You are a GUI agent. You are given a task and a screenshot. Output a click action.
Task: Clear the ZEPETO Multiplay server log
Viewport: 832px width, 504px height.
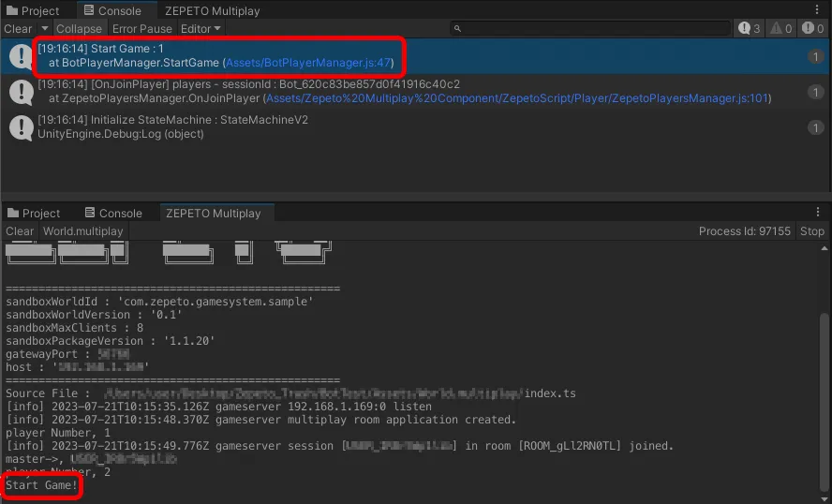(x=20, y=231)
